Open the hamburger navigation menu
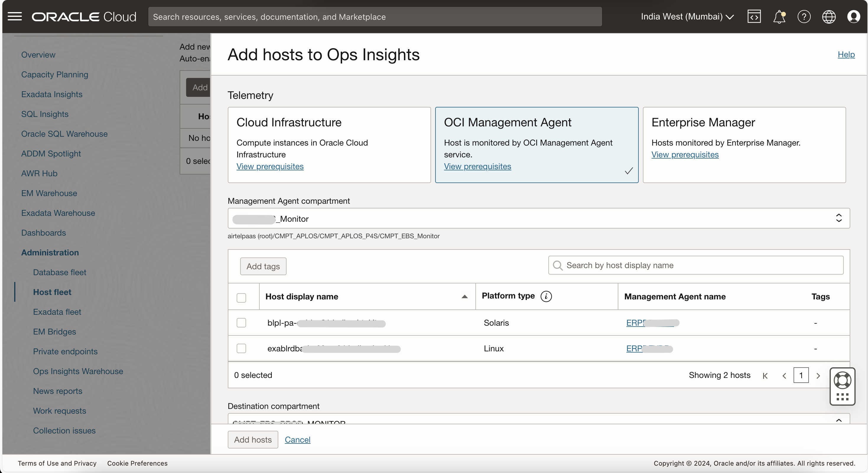This screenshot has height=473, width=868. coord(15,17)
